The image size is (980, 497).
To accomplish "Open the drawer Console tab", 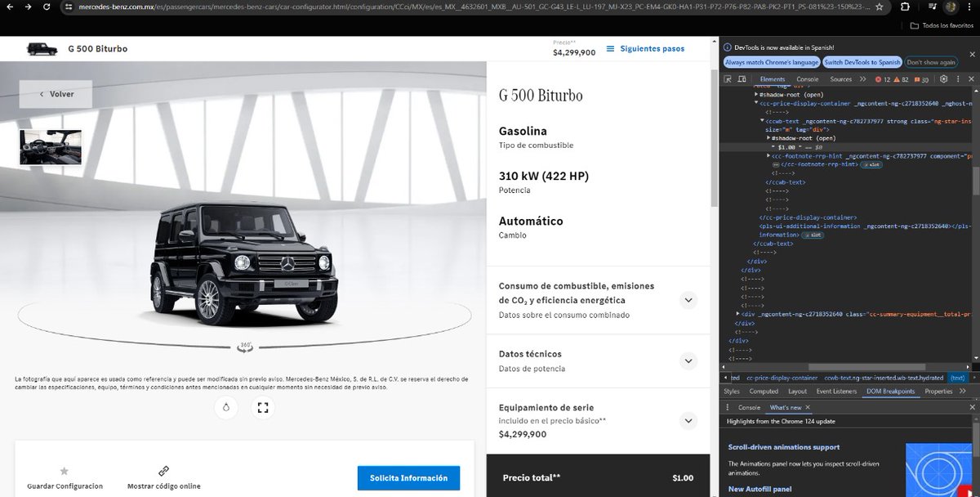I will pos(749,407).
